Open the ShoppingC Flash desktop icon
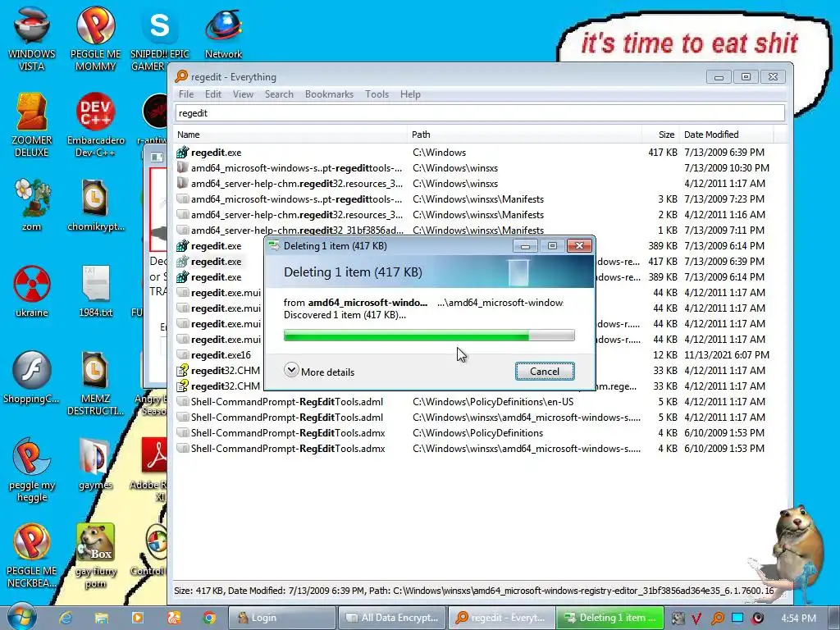The image size is (840, 630). pyautogui.click(x=32, y=377)
